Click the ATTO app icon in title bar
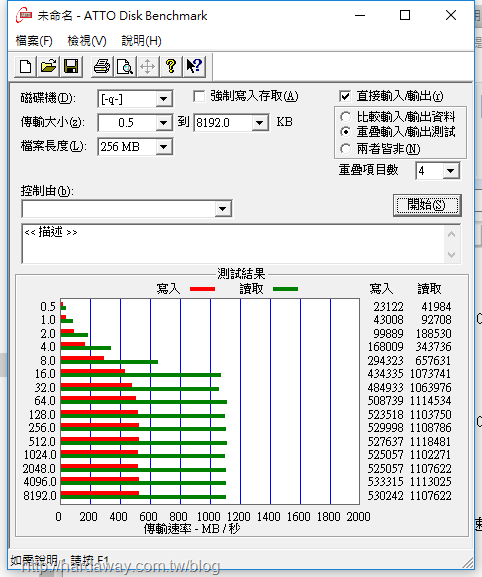Image resolution: width=482 pixels, height=577 pixels. [x=23, y=15]
